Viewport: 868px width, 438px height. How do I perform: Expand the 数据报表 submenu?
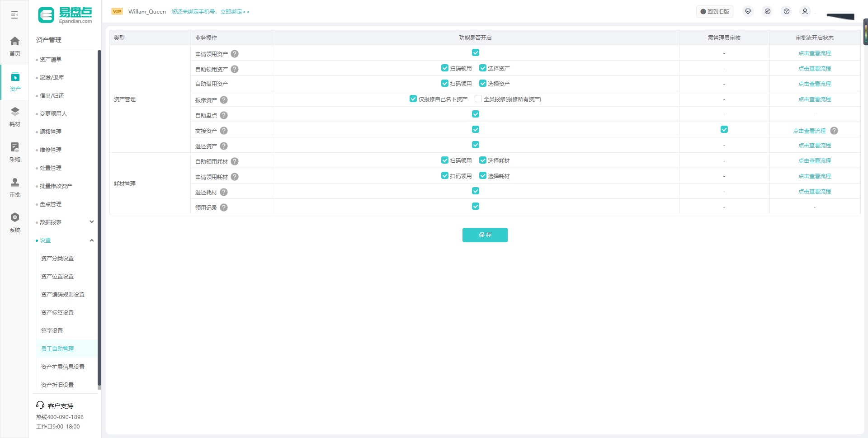click(91, 222)
